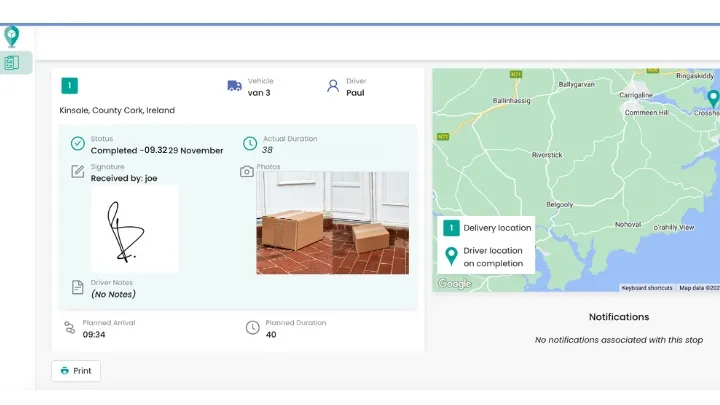Click the app logo pin icon
The height and width of the screenshot is (405, 720).
12,36
